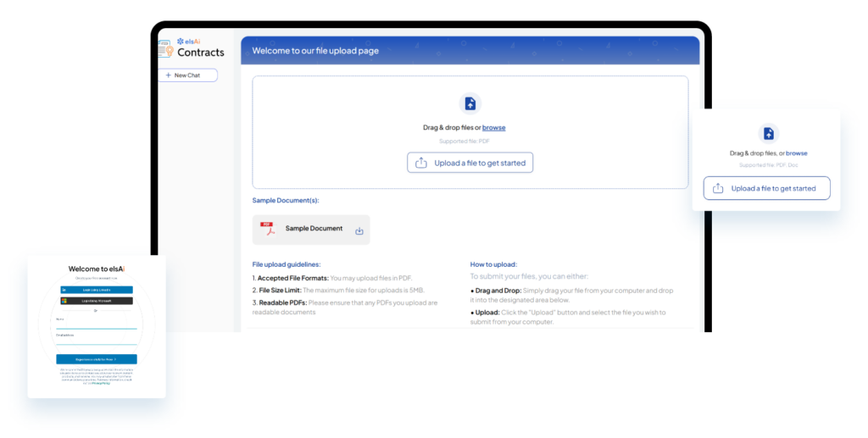This screenshot has width=868, height=438.
Task: Click the share icon in main upload button
Action: click(421, 163)
